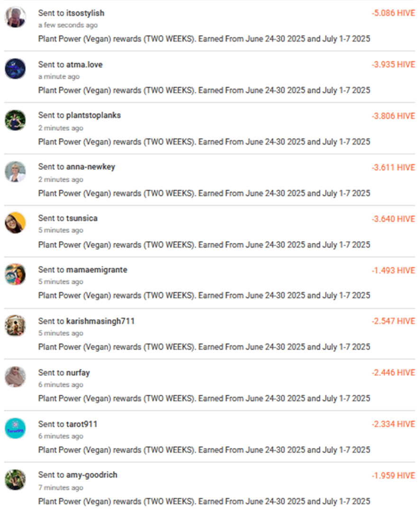Click the karishmasingh711 username link
The image size is (420, 510).
point(100,321)
